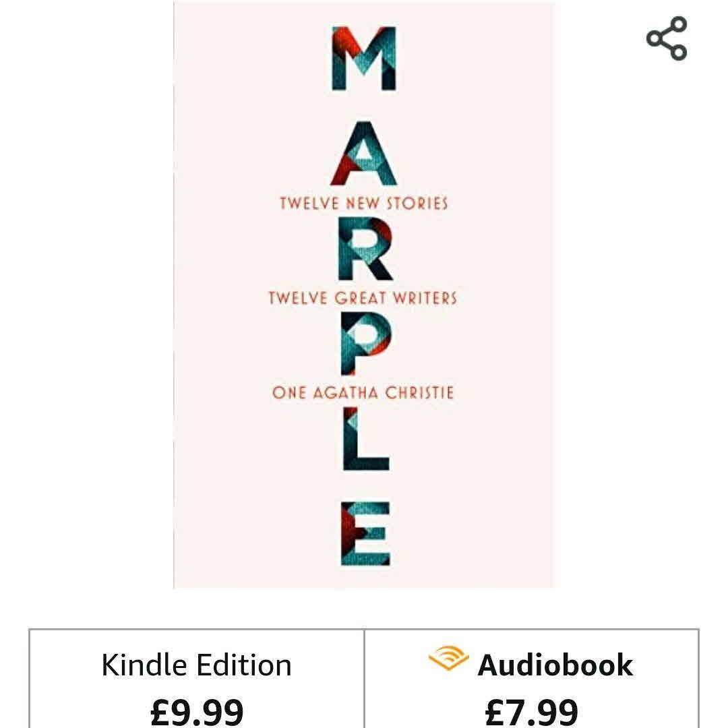Image resolution: width=728 pixels, height=728 pixels.
Task: Click the large letter R on cover
Action: click(365, 249)
